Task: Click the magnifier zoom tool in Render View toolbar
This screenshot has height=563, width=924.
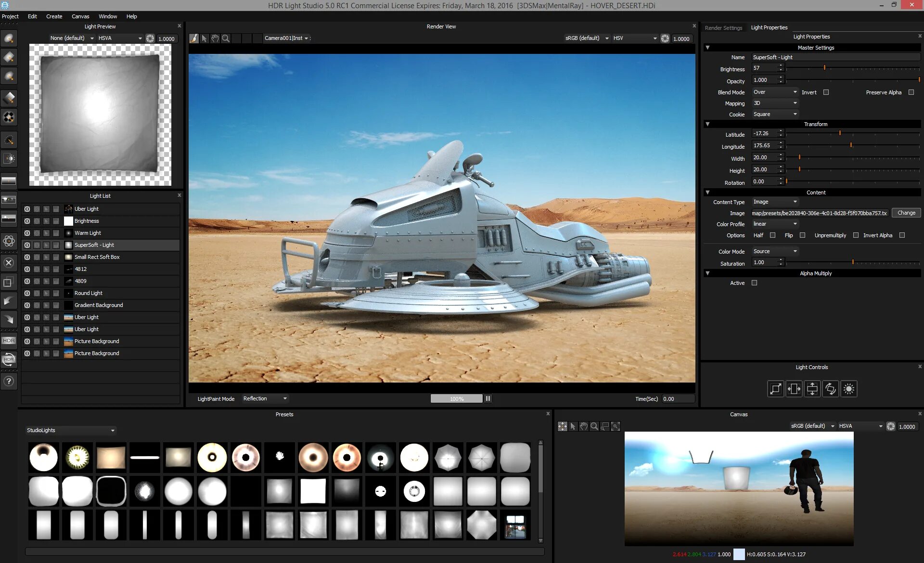Action: 226,38
